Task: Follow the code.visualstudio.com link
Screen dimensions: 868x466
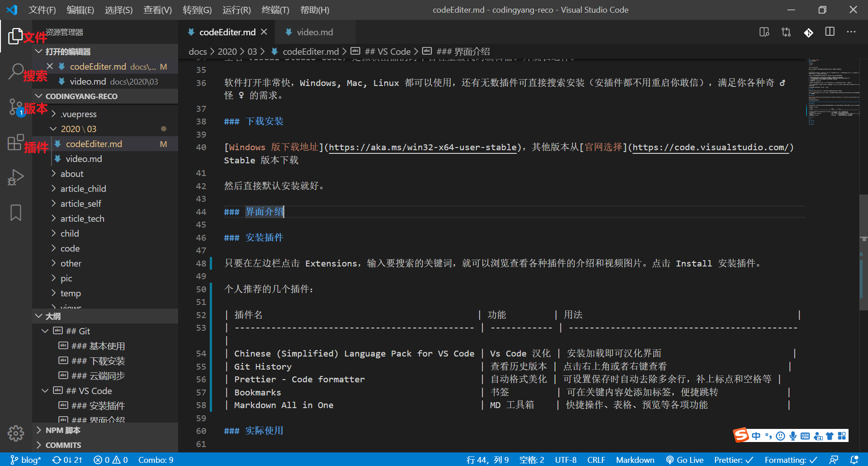Action: (711, 147)
